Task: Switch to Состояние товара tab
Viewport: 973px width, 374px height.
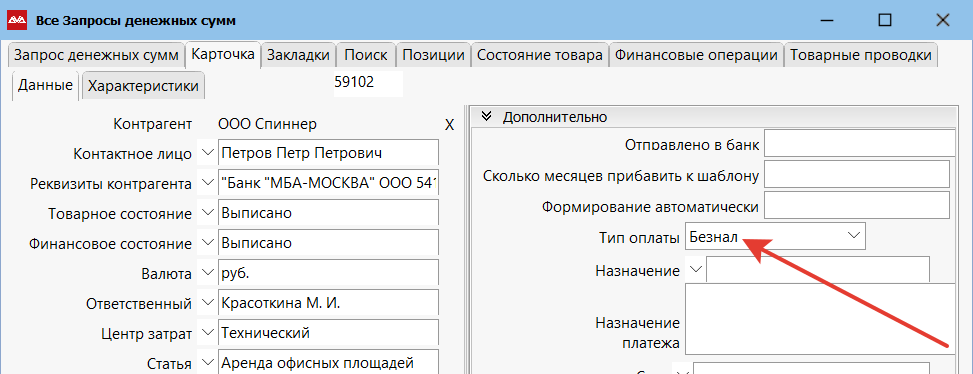Action: tap(540, 55)
